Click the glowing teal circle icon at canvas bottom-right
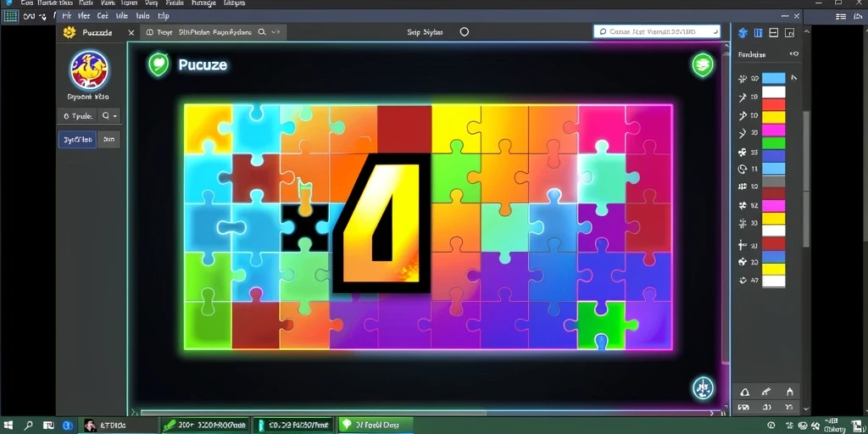Image resolution: width=868 pixels, height=434 pixels. [x=703, y=388]
